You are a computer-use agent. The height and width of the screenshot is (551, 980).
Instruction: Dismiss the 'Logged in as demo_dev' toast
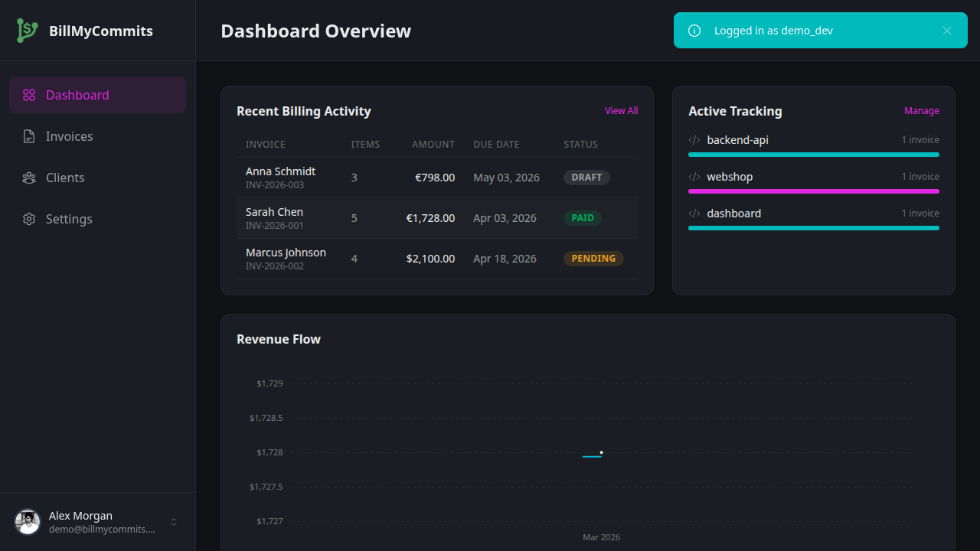click(x=947, y=31)
